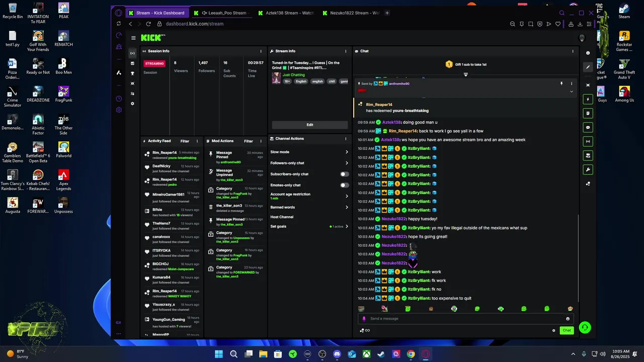Image resolution: width=644 pixels, height=362 pixels.
Task: Open browser downloads icon
Action: pyautogui.click(x=580, y=24)
